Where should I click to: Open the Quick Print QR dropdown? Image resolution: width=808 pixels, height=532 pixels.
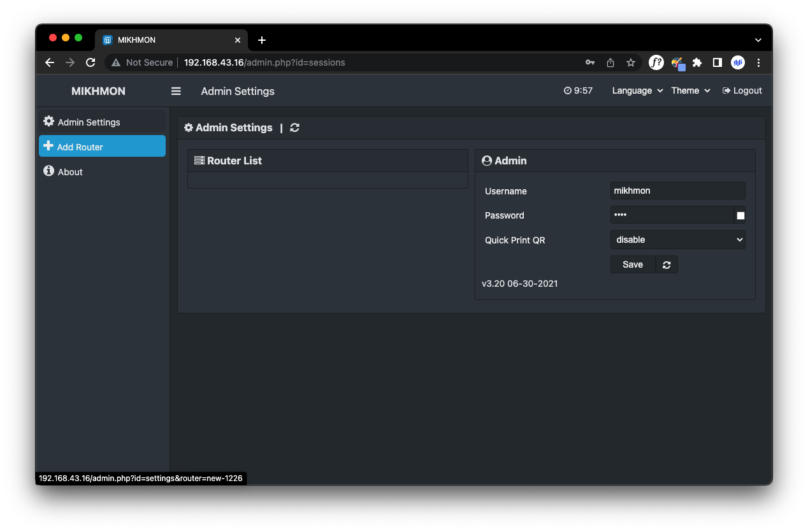[x=677, y=240]
